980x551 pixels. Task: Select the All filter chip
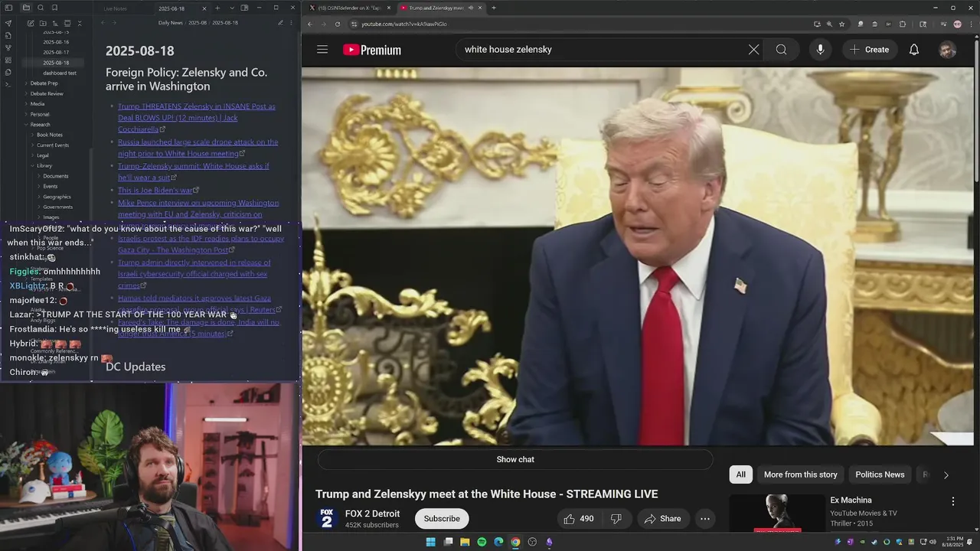pos(740,474)
